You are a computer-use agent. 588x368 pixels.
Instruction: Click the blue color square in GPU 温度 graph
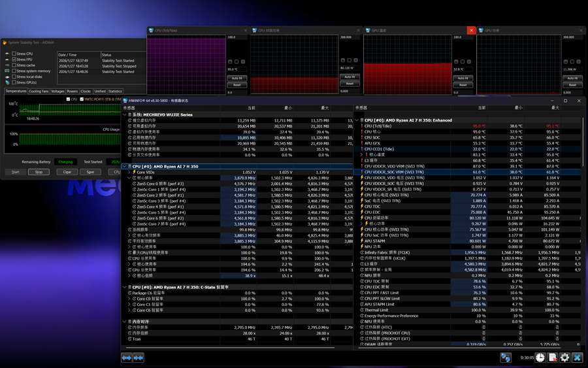pyautogui.click(x=468, y=61)
